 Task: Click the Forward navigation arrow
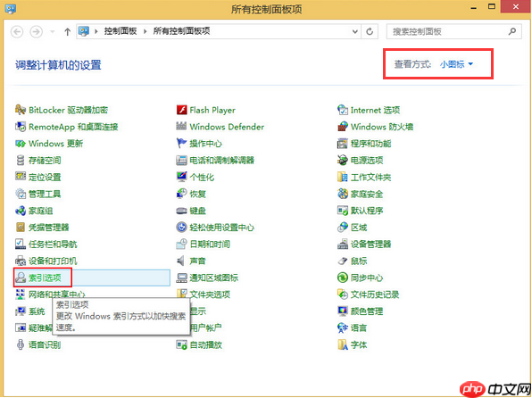tap(37, 31)
